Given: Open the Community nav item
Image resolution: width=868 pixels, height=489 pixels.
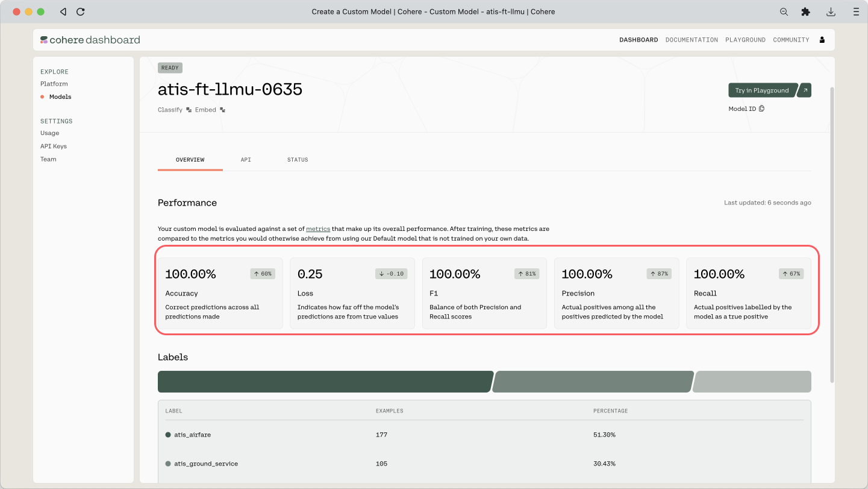Looking at the screenshot, I should (x=791, y=40).
